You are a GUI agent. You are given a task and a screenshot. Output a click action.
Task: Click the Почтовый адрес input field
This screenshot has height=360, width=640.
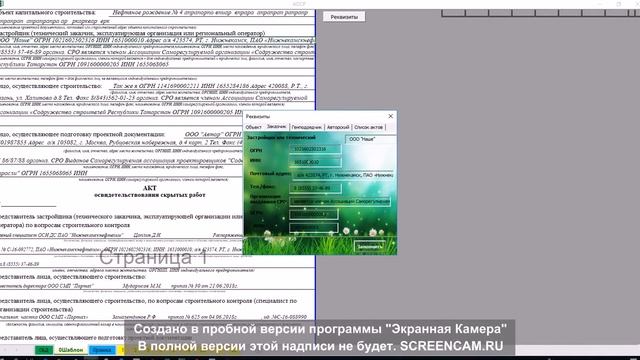pyautogui.click(x=344, y=175)
